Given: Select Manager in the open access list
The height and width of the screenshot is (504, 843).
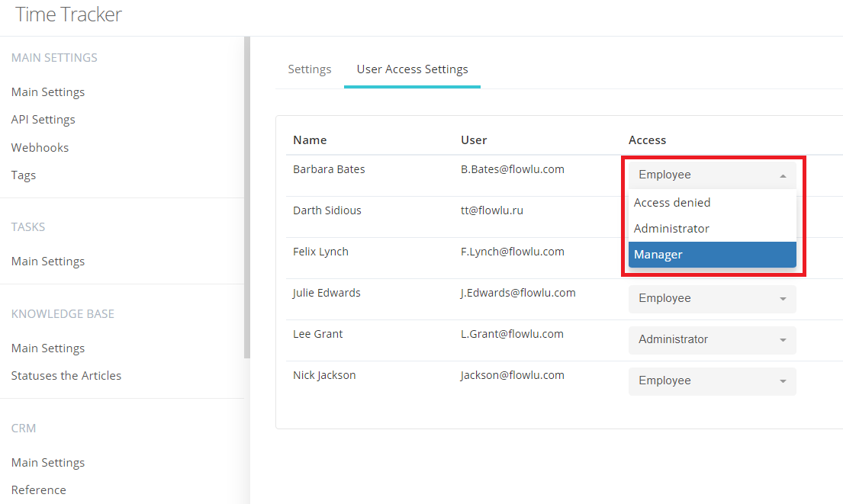Looking at the screenshot, I should point(713,255).
